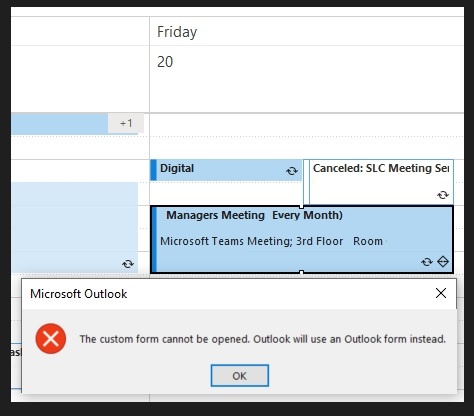Select the Managers Meeting appointment title
The width and height of the screenshot is (474, 416).
254,215
